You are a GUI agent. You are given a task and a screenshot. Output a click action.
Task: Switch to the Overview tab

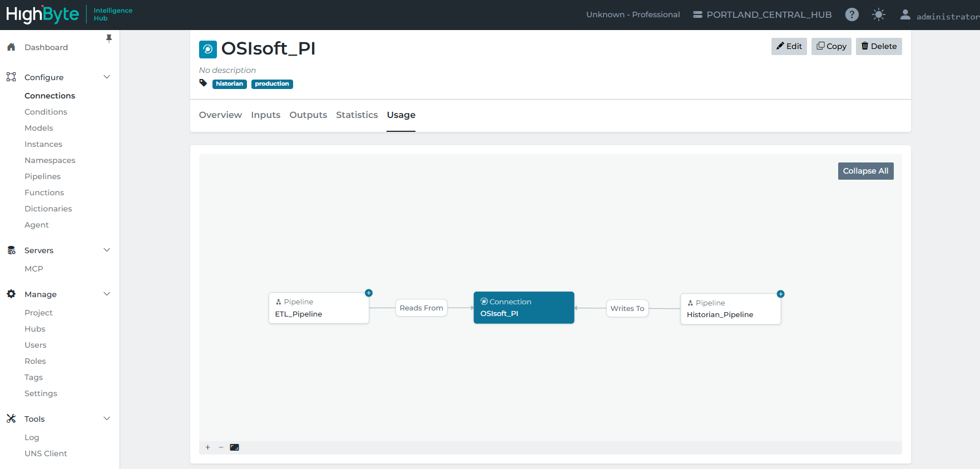[220, 115]
